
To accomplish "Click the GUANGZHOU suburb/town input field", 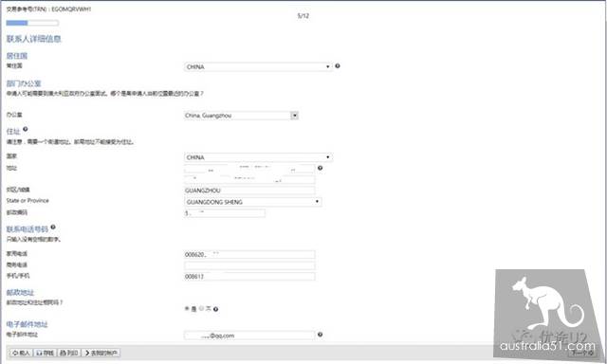I will tap(249, 191).
